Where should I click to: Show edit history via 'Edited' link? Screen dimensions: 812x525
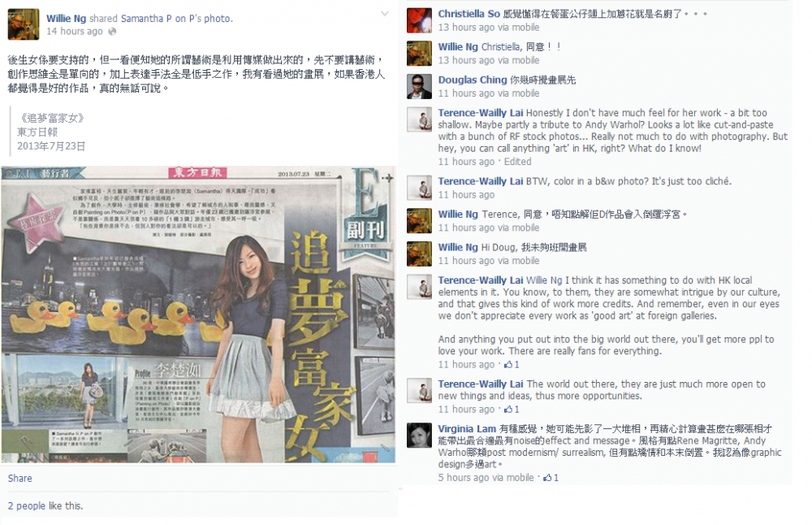[x=517, y=162]
